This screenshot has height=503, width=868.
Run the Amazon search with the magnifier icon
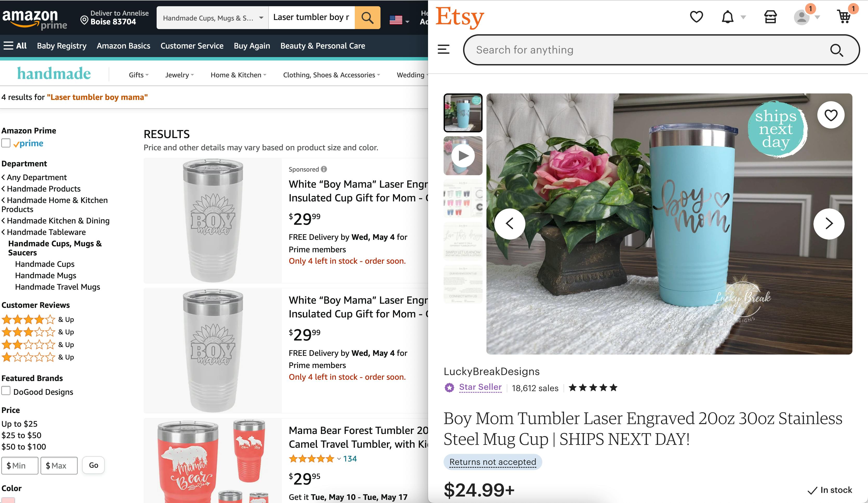click(x=367, y=17)
